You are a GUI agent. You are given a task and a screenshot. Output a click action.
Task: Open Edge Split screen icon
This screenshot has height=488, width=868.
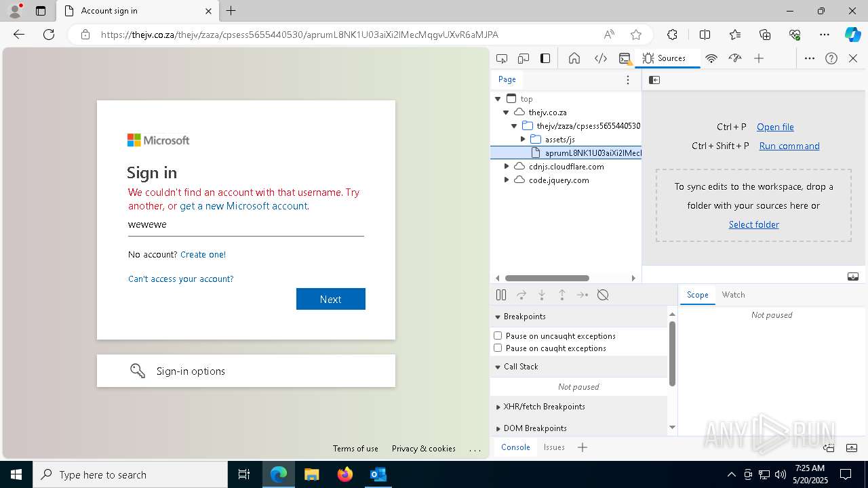[705, 35]
